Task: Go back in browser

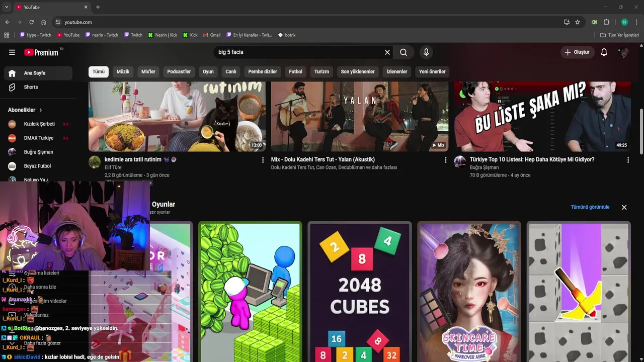Action: (x=7, y=22)
